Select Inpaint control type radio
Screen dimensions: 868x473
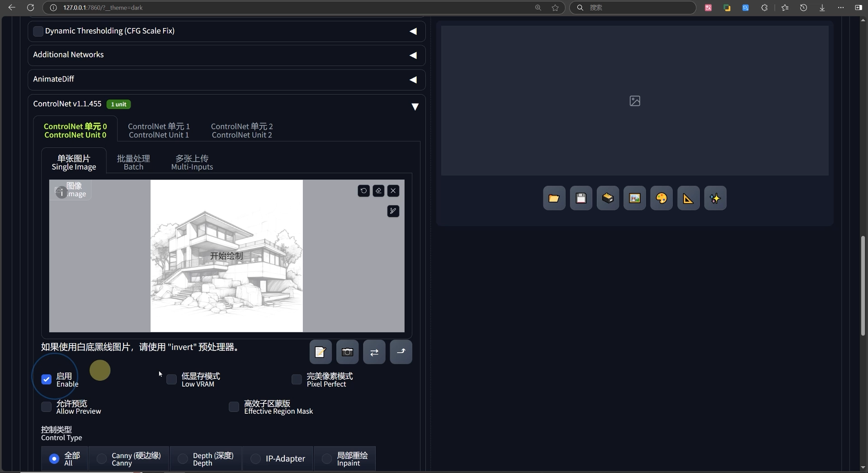coord(326,459)
